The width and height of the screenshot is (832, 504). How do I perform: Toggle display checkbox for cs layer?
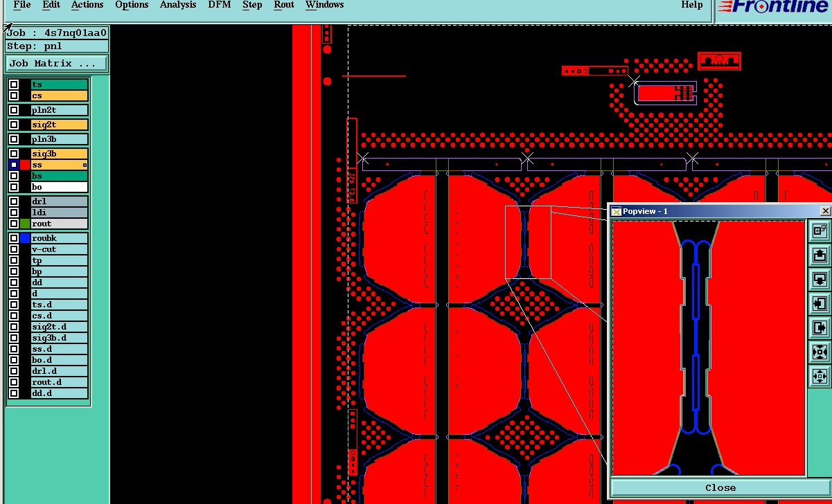tap(14, 96)
